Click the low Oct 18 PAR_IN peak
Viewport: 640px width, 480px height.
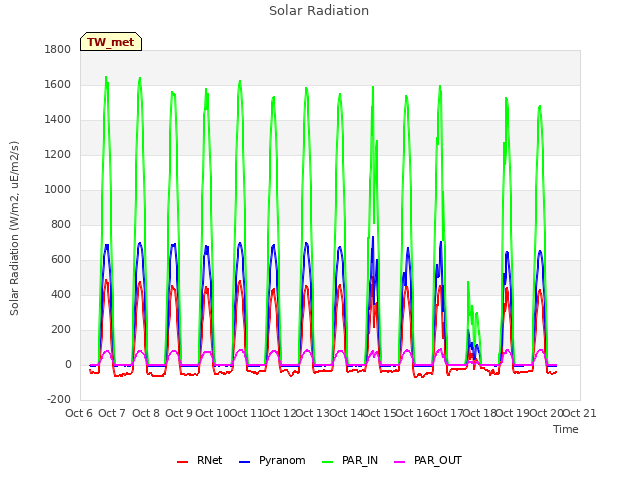pyautogui.click(x=468, y=282)
